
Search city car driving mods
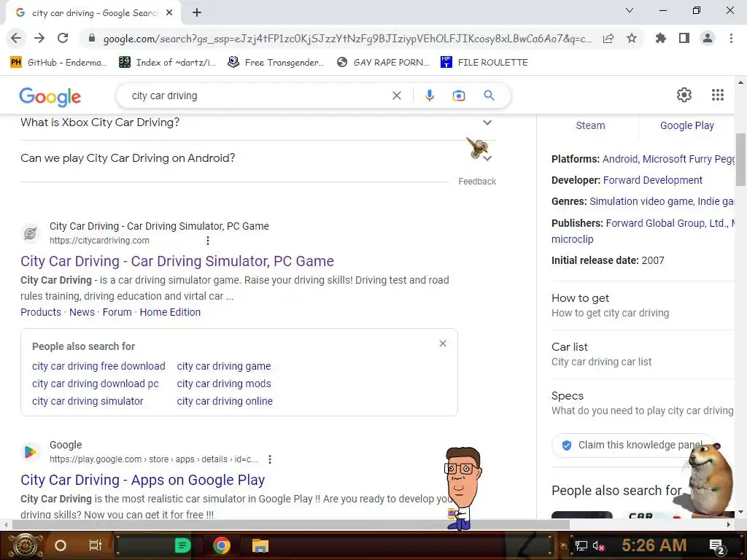click(224, 384)
